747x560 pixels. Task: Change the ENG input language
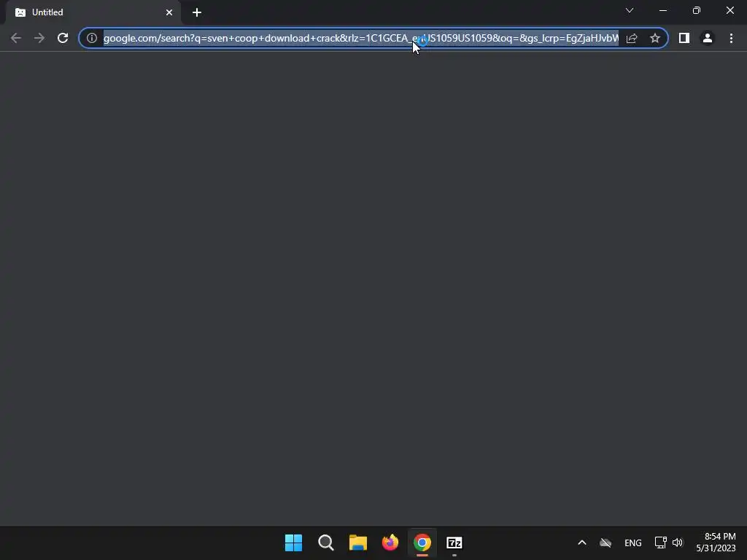tap(633, 542)
